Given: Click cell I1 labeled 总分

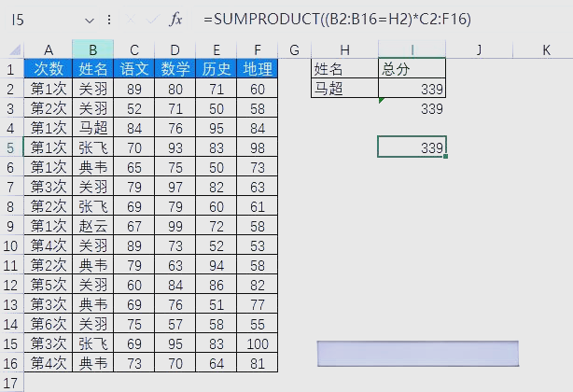Looking at the screenshot, I should point(412,69).
